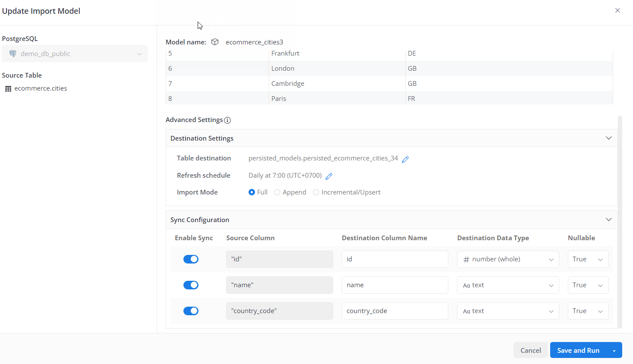Click the destination column name field "country_code"
Image resolution: width=633 pixels, height=364 pixels.
[x=395, y=311]
